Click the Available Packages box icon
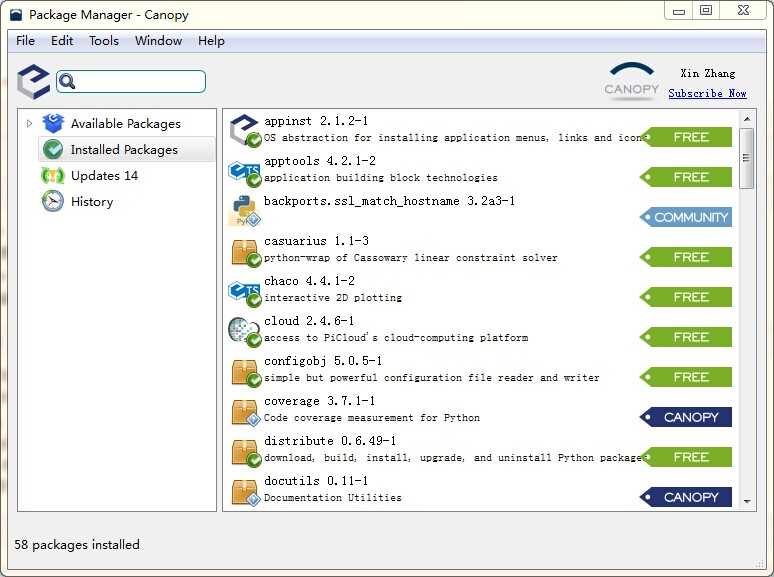The image size is (774, 577). 53,123
